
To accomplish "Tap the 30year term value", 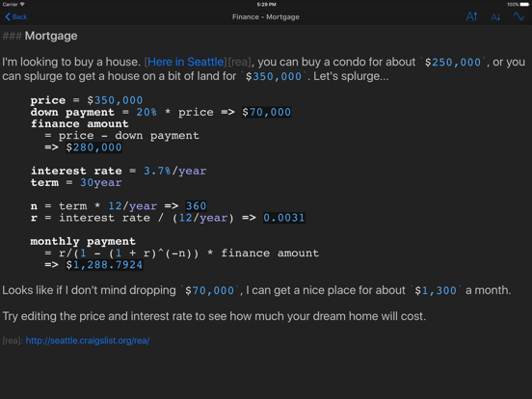I will pyautogui.click(x=101, y=182).
